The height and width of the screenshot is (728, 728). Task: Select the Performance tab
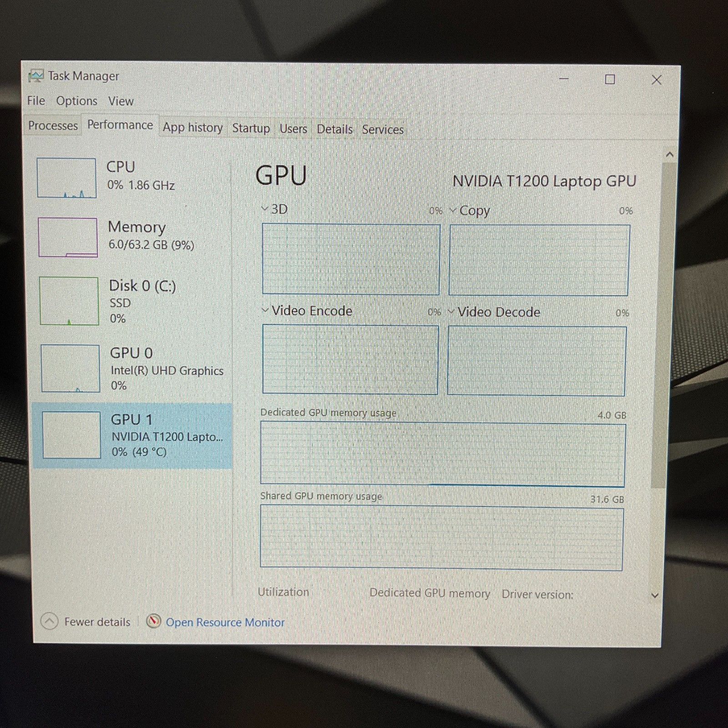[120, 125]
